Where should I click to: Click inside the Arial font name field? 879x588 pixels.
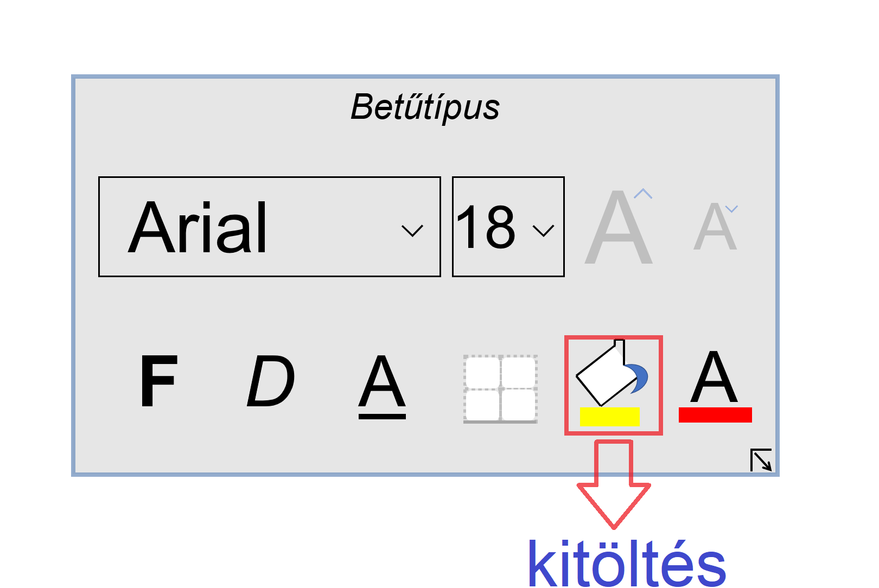[269, 227]
